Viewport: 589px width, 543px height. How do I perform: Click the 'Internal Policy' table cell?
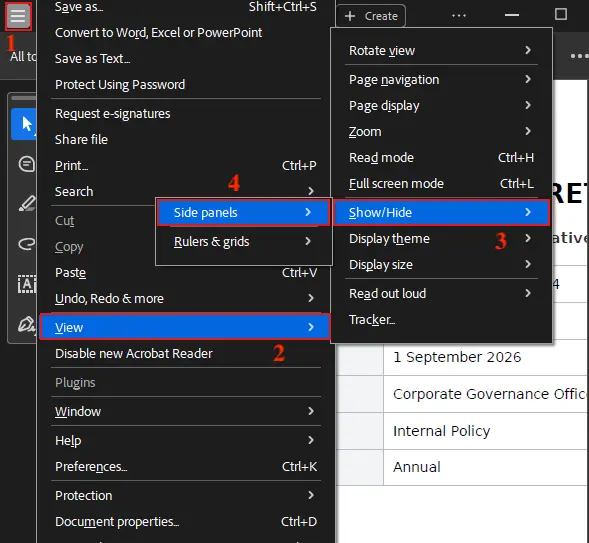(486, 431)
